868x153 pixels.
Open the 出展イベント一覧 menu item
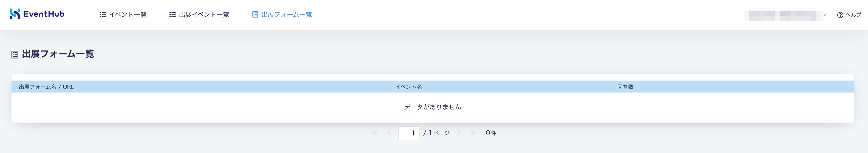[204, 15]
